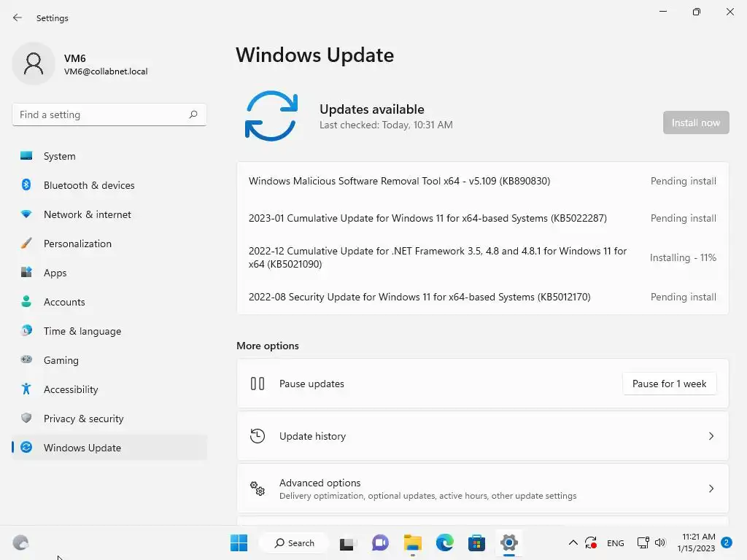Click the Windows Update tray status icon
This screenshot has width=747, height=560.
tap(591, 542)
